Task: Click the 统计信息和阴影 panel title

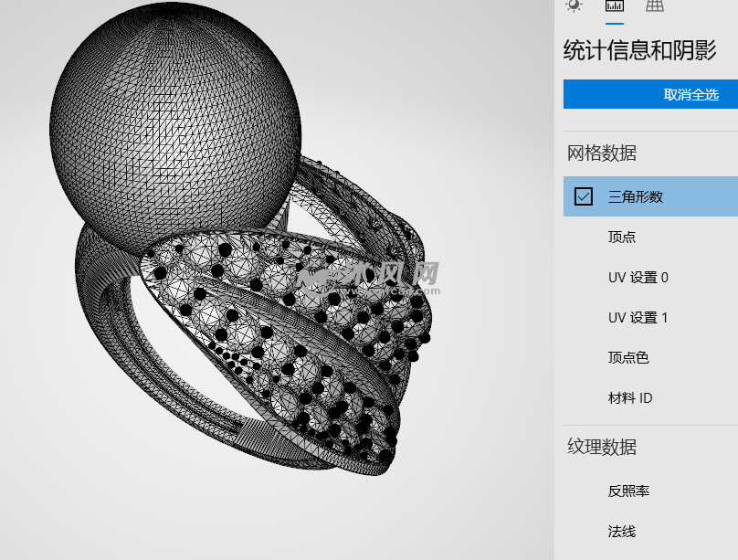Action: [x=639, y=50]
